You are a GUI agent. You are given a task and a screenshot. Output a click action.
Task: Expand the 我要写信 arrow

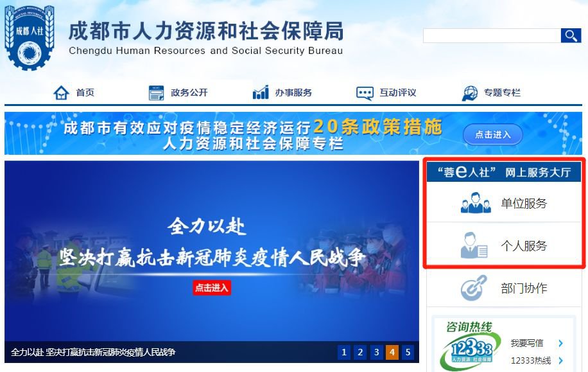pyautogui.click(x=560, y=343)
